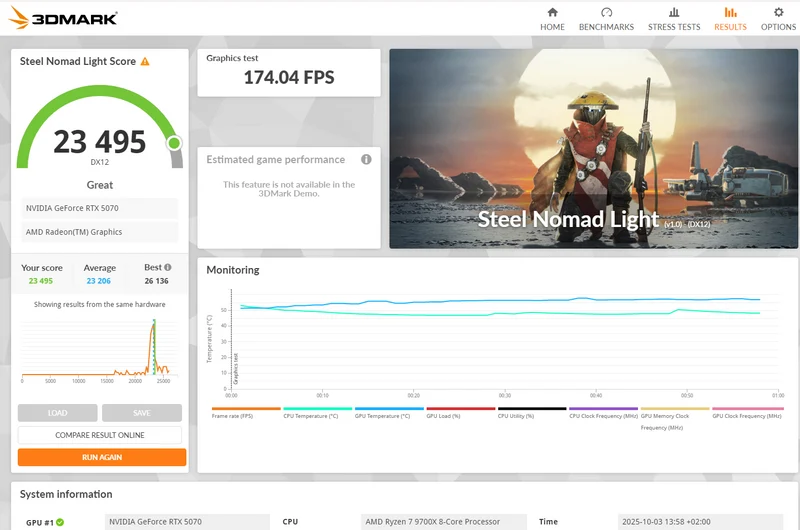Open the Benchmarks gauge icon
This screenshot has width=800, height=530.
tap(606, 12)
